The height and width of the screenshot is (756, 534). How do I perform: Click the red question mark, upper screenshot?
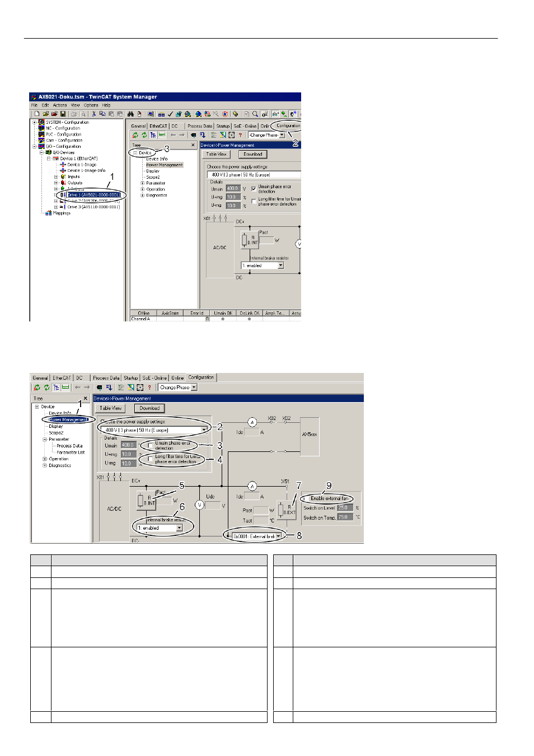tap(240, 135)
